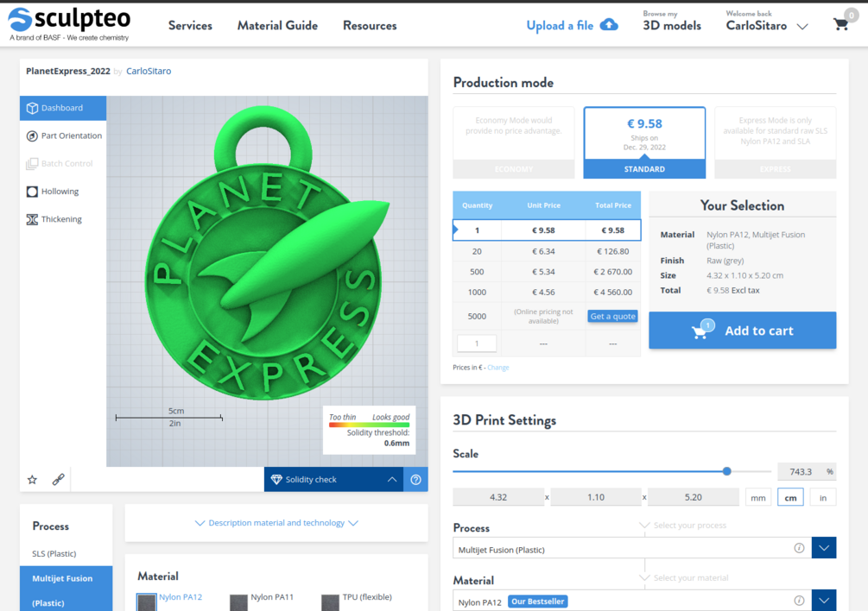Select quantity 20 row
This screenshot has width=868, height=611.
click(547, 251)
